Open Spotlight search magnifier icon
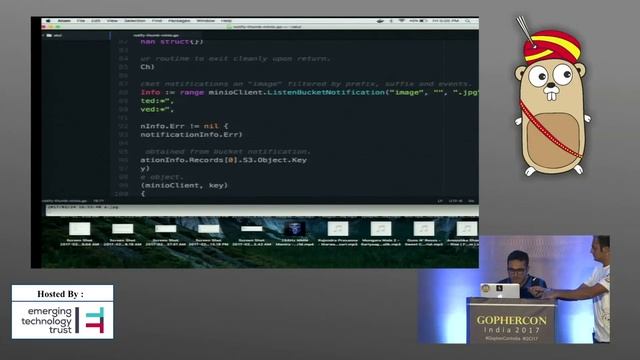640x360 pixels. [468, 20]
